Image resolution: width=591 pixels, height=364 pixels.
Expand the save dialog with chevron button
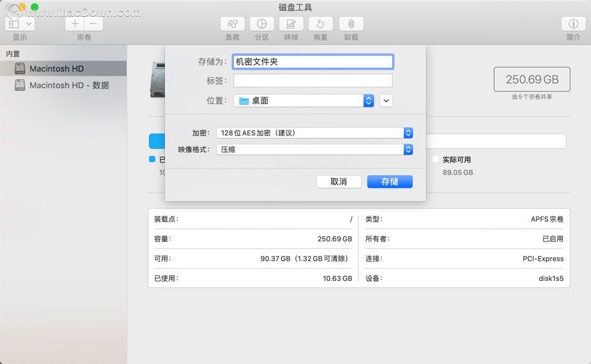click(x=386, y=101)
